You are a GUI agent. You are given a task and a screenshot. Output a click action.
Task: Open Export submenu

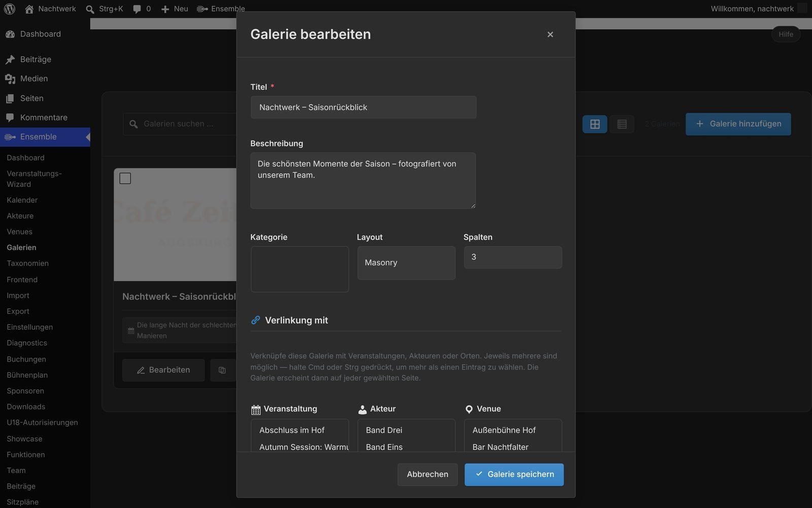tap(18, 311)
